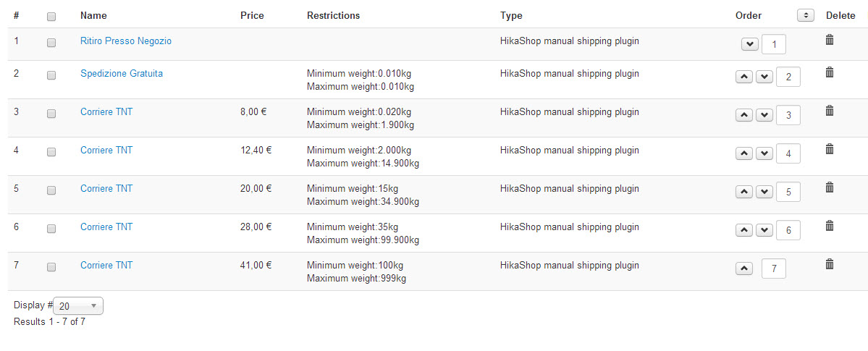The image size is (868, 351).
Task: Sort by the Order column header
Action: [x=749, y=15]
